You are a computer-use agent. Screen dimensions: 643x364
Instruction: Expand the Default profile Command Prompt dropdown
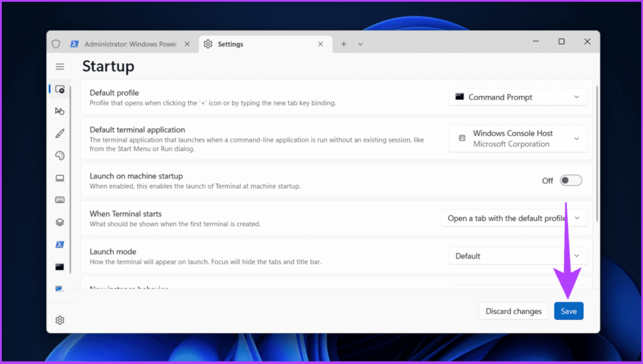tap(518, 97)
